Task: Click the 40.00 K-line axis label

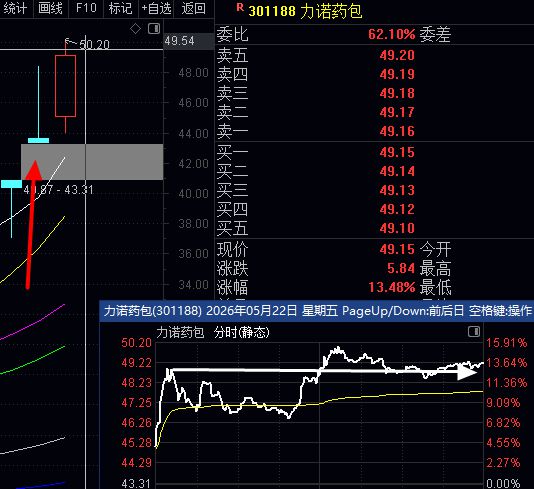Action: [193, 194]
